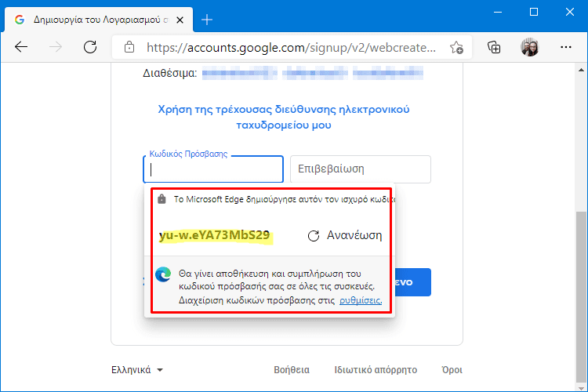Select the Δημιουργία του Λογαριασμού tab
Image resolution: width=588 pixels, height=392 pixels.
point(99,20)
